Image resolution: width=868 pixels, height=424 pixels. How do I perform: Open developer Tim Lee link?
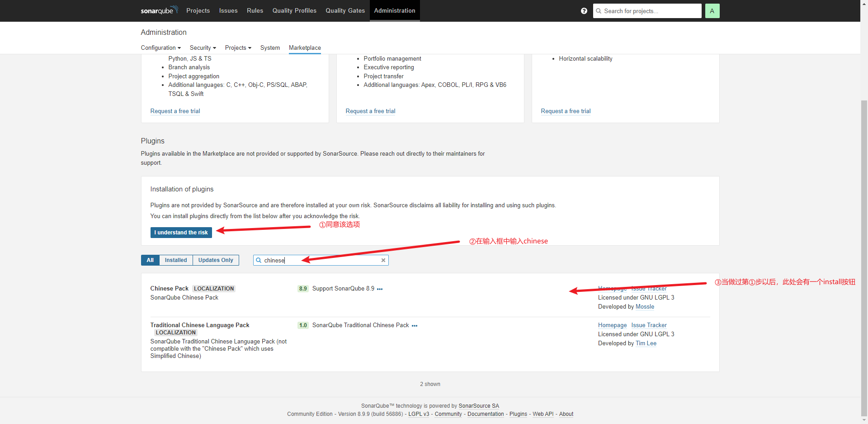[x=646, y=343]
